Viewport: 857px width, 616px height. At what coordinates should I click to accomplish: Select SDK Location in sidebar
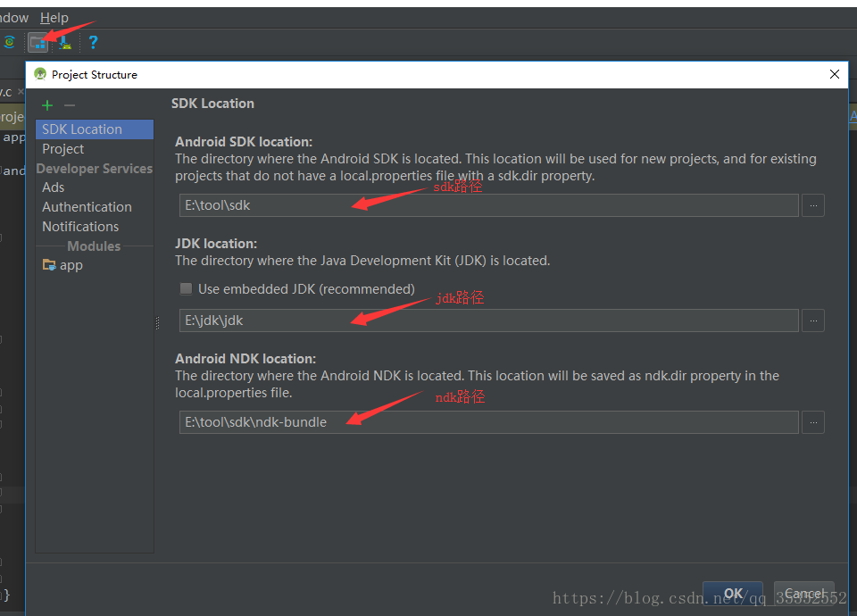coord(95,129)
